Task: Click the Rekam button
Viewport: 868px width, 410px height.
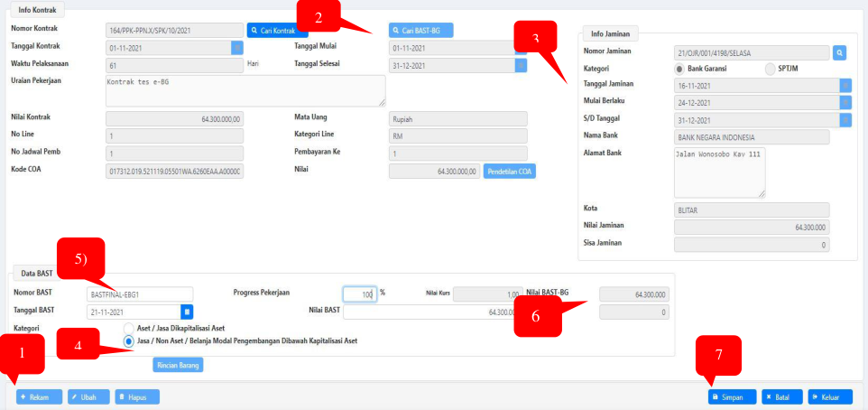Action: (x=39, y=396)
